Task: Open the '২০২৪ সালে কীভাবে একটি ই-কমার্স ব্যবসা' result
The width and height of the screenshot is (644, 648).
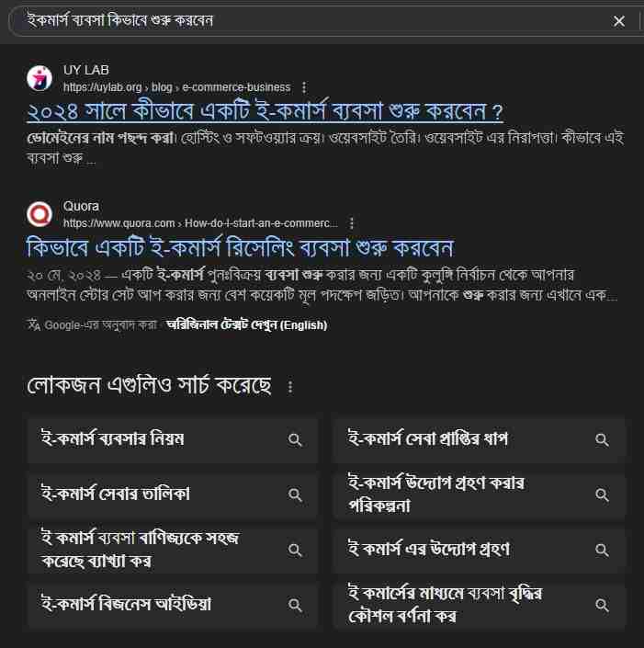Action: click(x=265, y=110)
